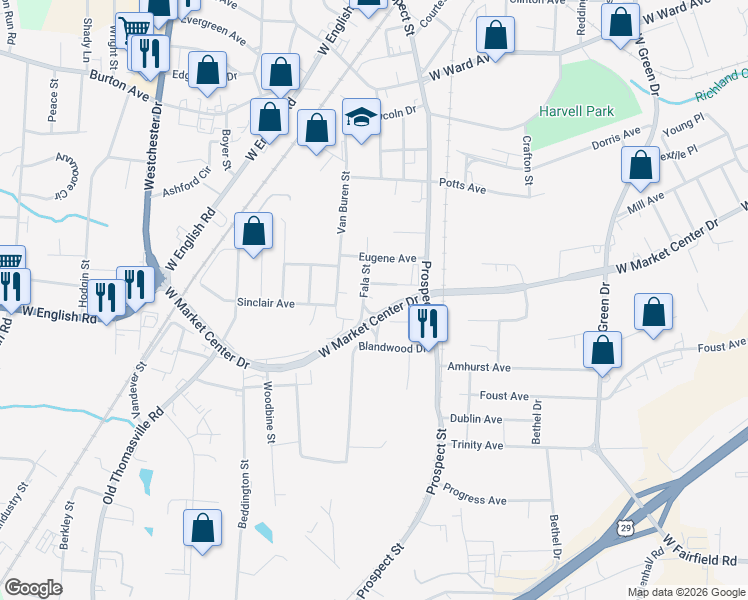Click the school marker near Lincoln Dr
This screenshot has width=748, height=600.
pos(361,117)
